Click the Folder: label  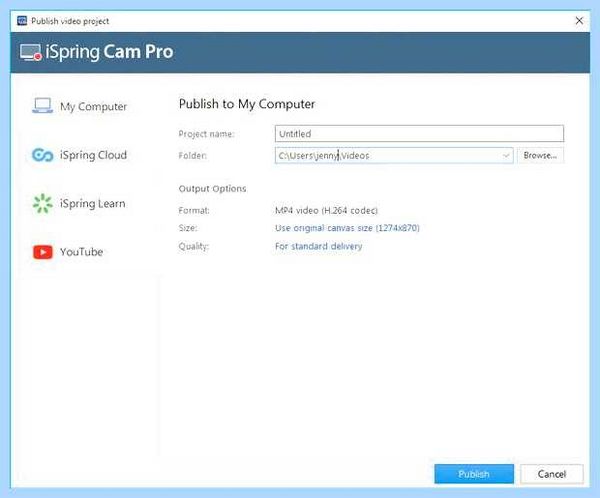[192, 155]
